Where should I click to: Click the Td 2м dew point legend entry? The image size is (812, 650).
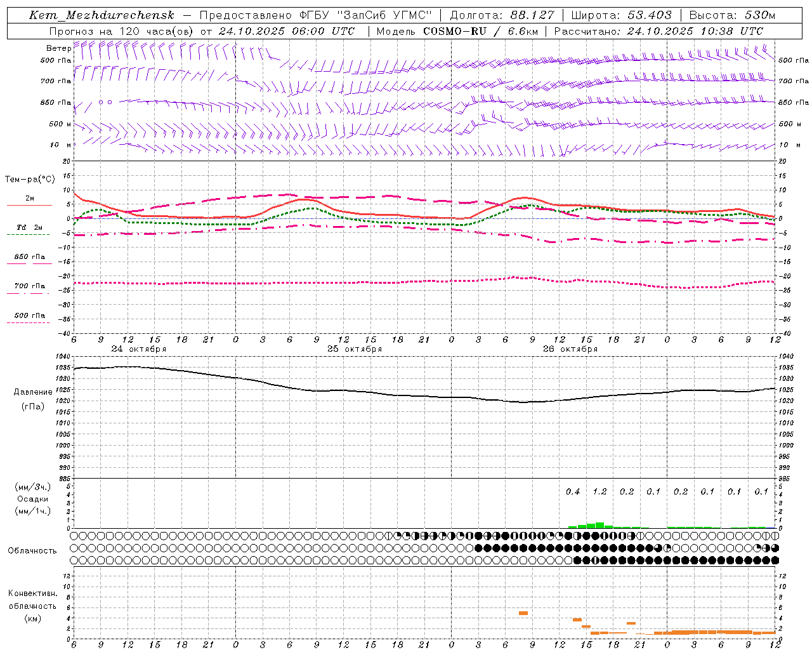[x=29, y=227]
